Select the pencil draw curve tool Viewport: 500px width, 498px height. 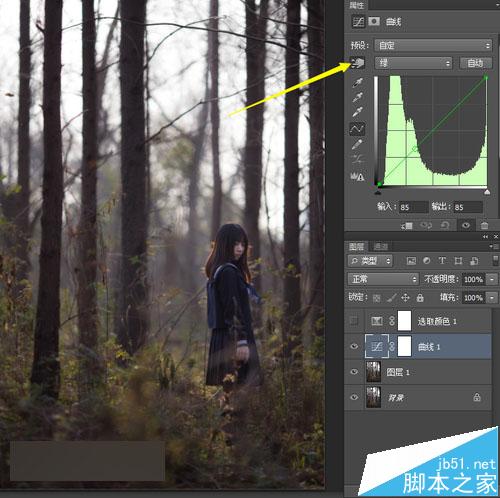tap(357, 145)
